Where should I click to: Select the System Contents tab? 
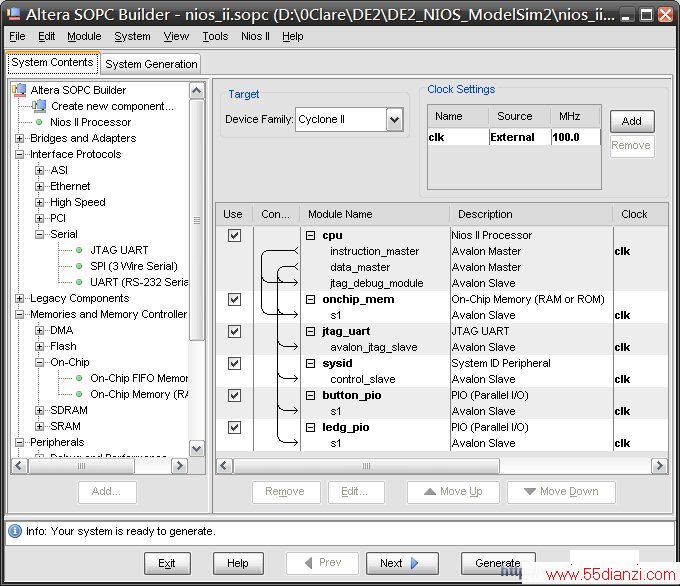point(52,62)
